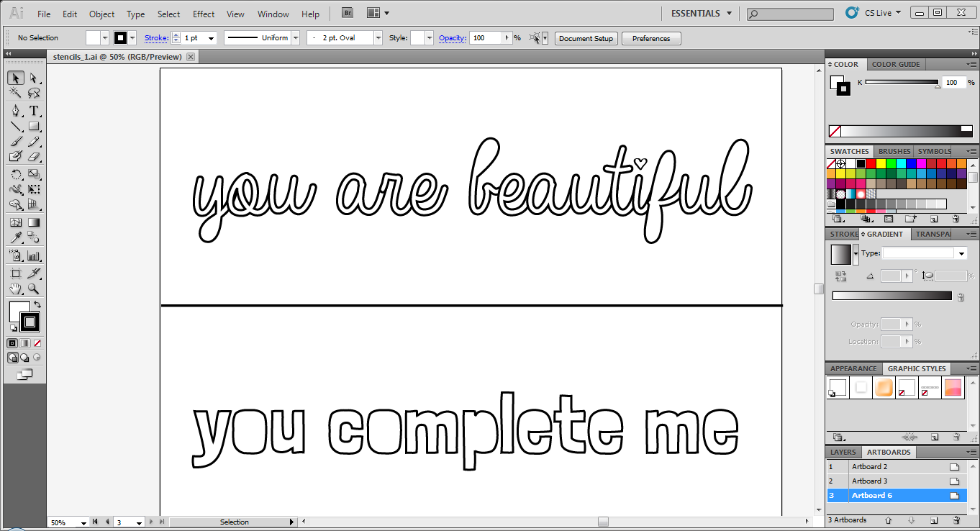Viewport: 980px width, 531px height.
Task: Select the Magic Wand tool
Action: 16,94
